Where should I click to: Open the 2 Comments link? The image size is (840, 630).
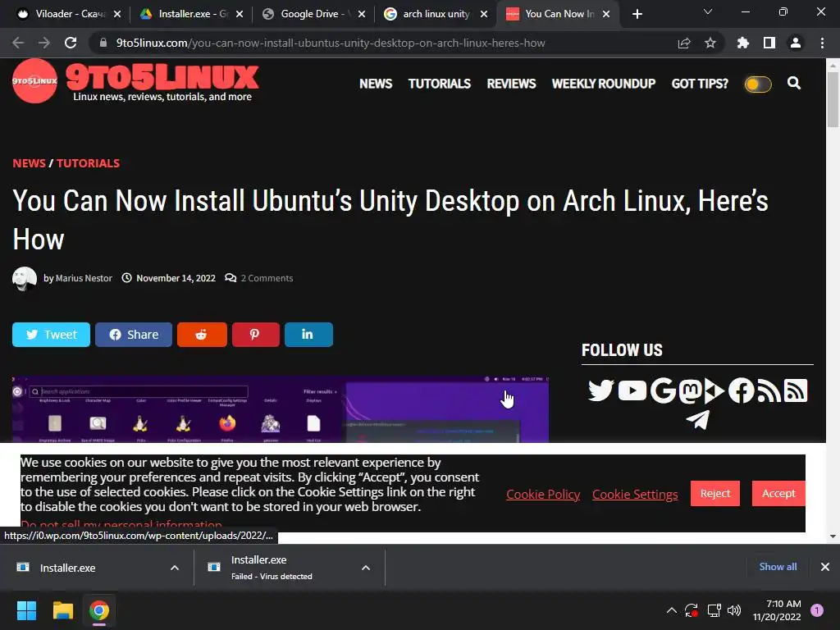(267, 278)
